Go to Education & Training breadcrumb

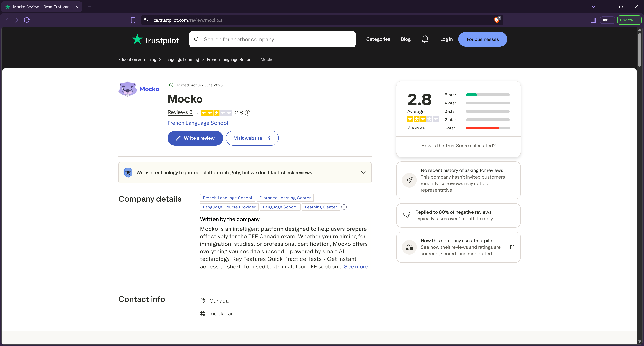click(x=137, y=60)
